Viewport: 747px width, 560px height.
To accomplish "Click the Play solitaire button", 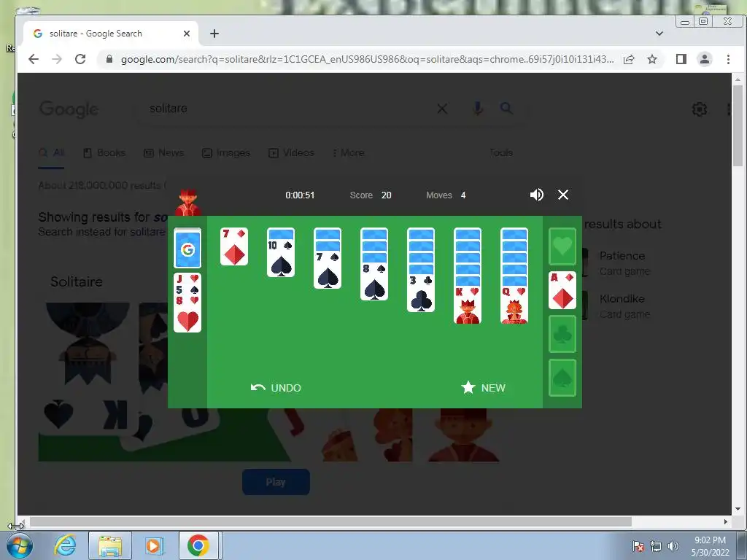I will point(276,482).
